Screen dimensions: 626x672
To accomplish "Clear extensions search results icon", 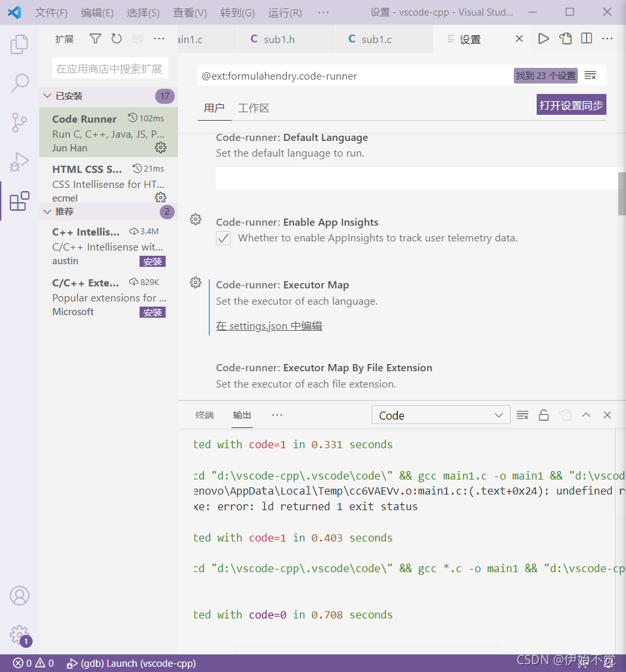I will click(138, 38).
